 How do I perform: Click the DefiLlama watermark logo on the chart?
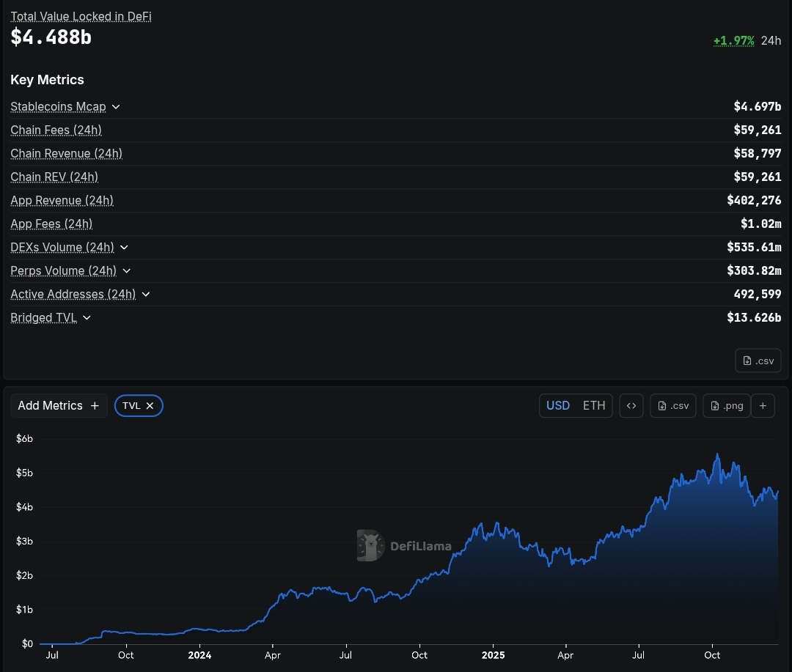coord(370,545)
